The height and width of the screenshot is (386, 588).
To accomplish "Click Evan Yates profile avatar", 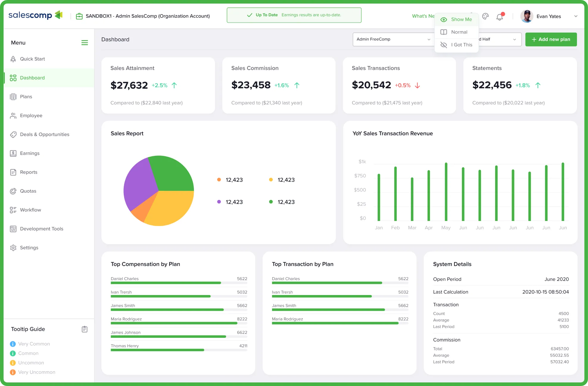I will pyautogui.click(x=526, y=16).
